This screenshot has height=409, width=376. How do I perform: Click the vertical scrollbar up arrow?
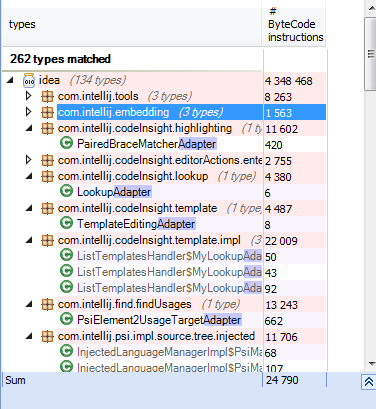(371, 8)
